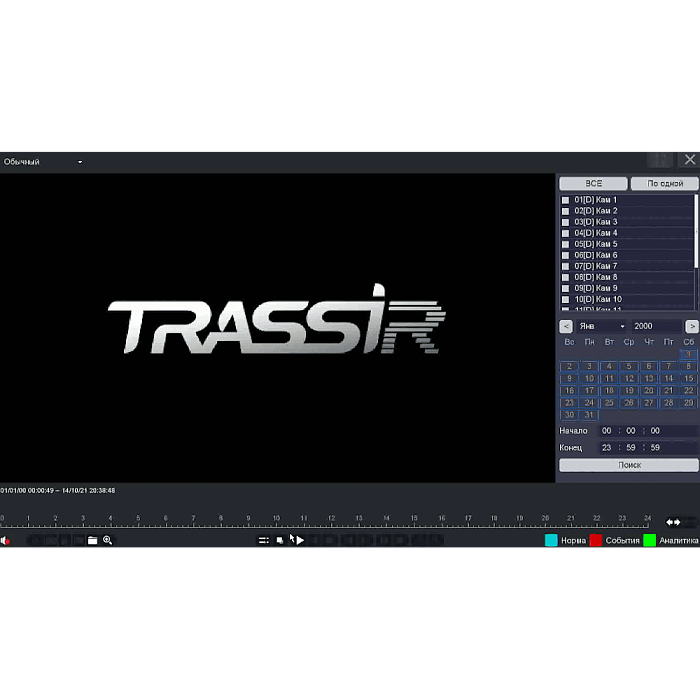
Task: Select calendar day 5
Action: (x=629, y=367)
